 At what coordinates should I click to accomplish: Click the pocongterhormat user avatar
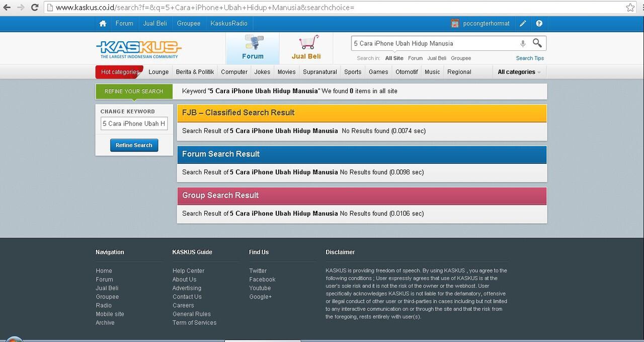[x=455, y=24]
